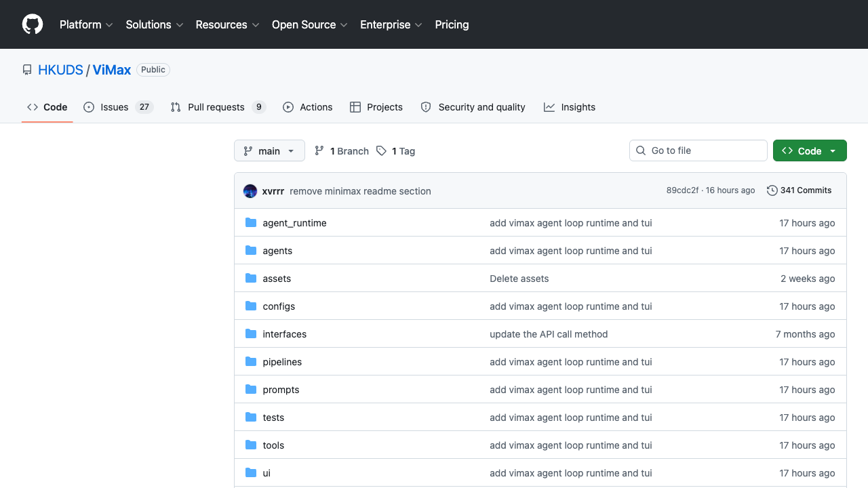Open commit 'remove minimax readme section'

360,191
